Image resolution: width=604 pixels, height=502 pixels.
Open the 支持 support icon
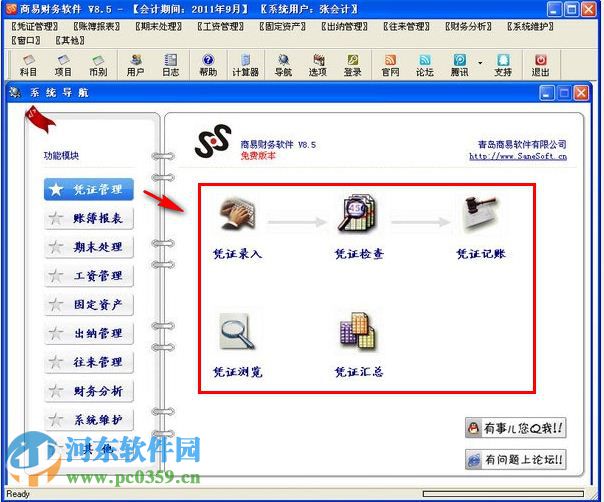[x=503, y=65]
